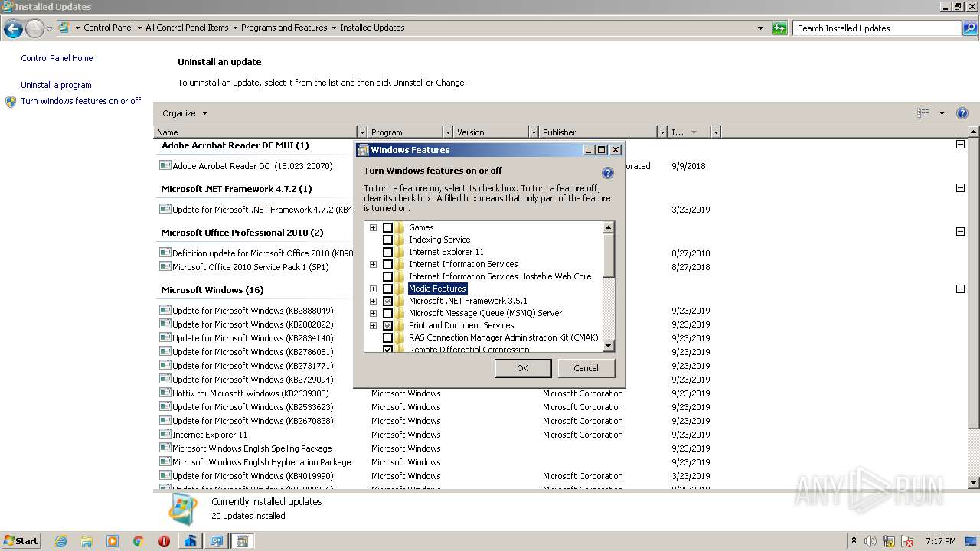Click in the Search Installed Updates field

point(877,28)
